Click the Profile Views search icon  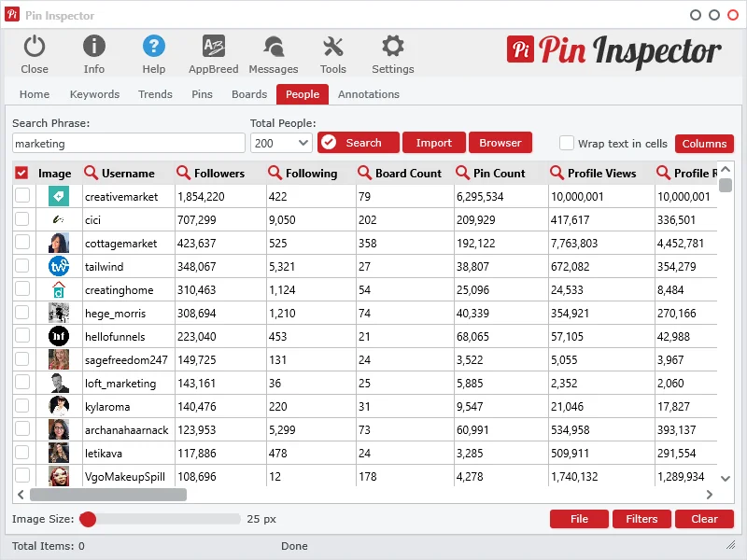(x=557, y=173)
